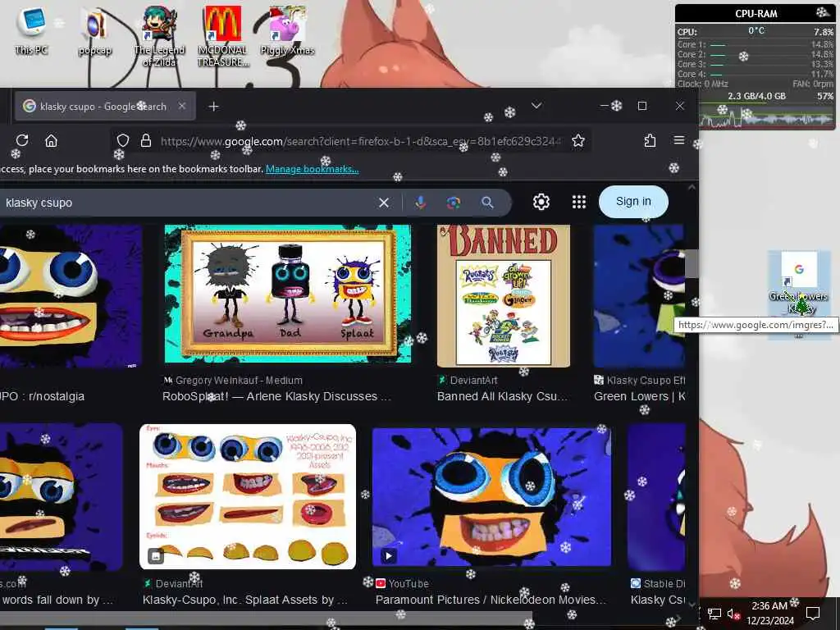840x630 pixels.
Task: Close the klasky csupo search tab
Action: click(x=182, y=106)
